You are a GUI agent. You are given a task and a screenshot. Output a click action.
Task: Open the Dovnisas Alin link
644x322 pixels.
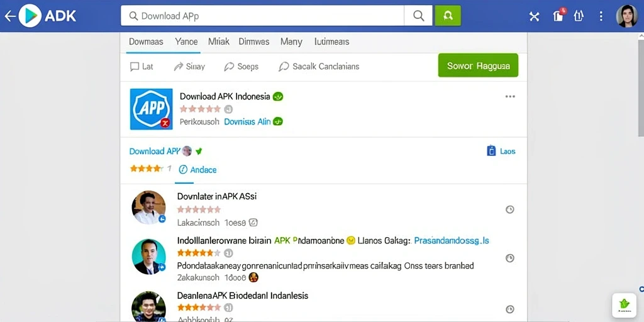pos(247,121)
